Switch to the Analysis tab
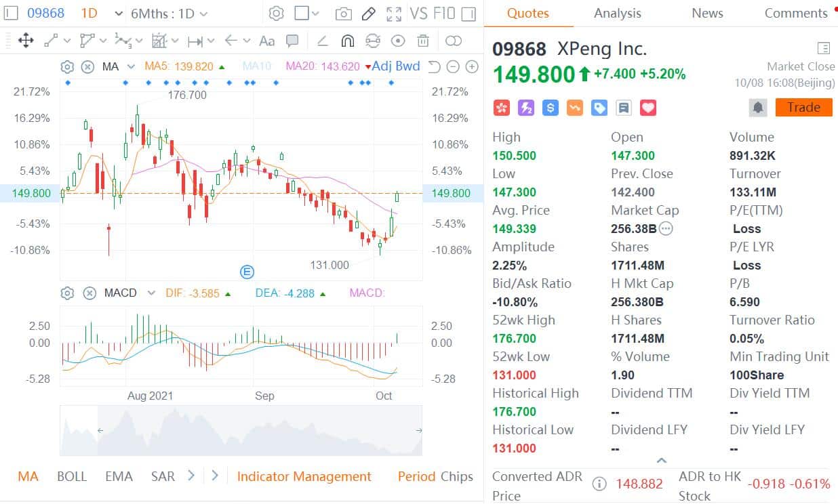838x504 pixels. 617,13
